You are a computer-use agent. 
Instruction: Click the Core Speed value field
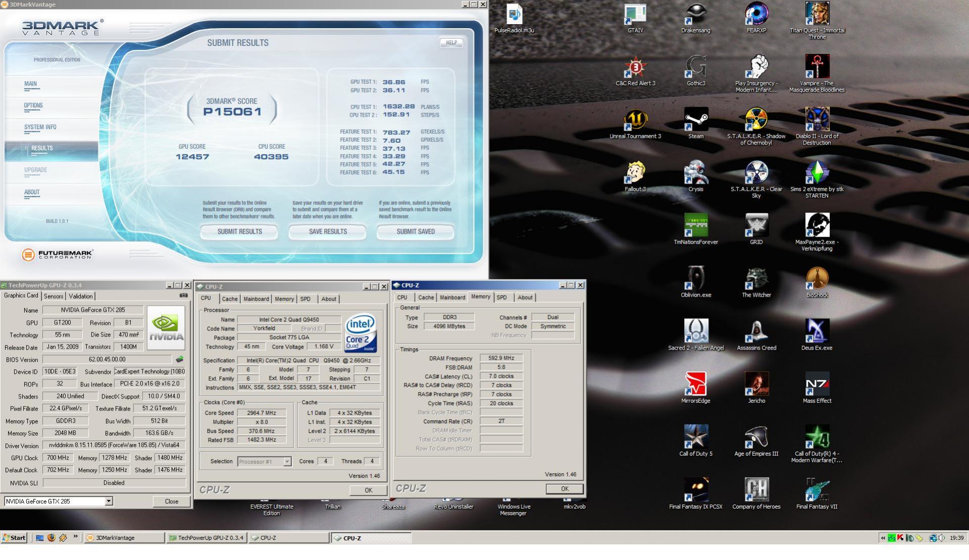coord(262,413)
